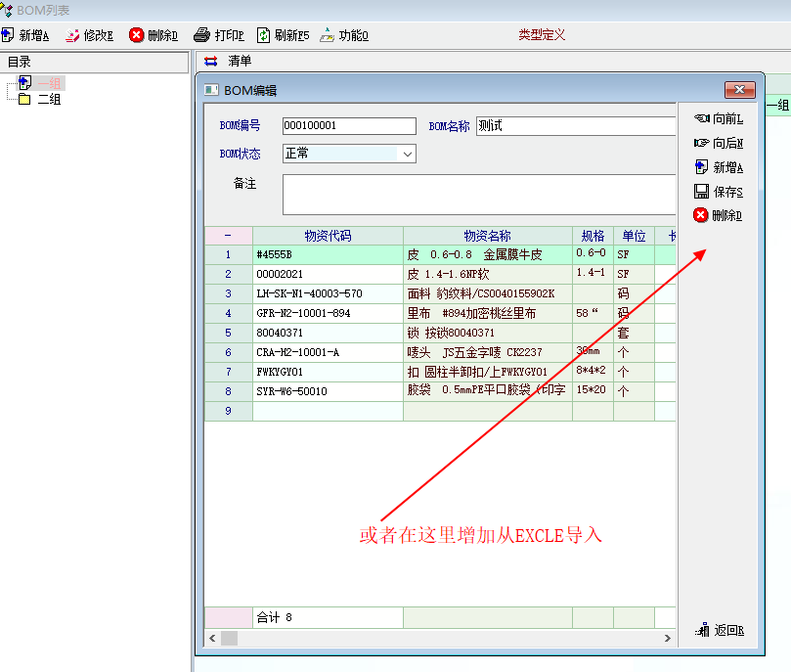Select the 二组 folder in tree
The height and width of the screenshot is (672, 791).
click(x=49, y=99)
